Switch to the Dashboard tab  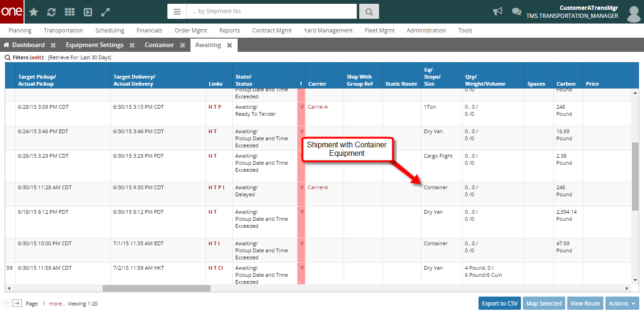click(28, 45)
